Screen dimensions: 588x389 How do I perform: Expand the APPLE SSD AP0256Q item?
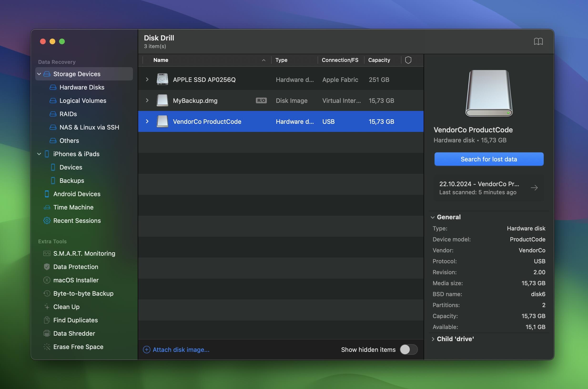147,79
